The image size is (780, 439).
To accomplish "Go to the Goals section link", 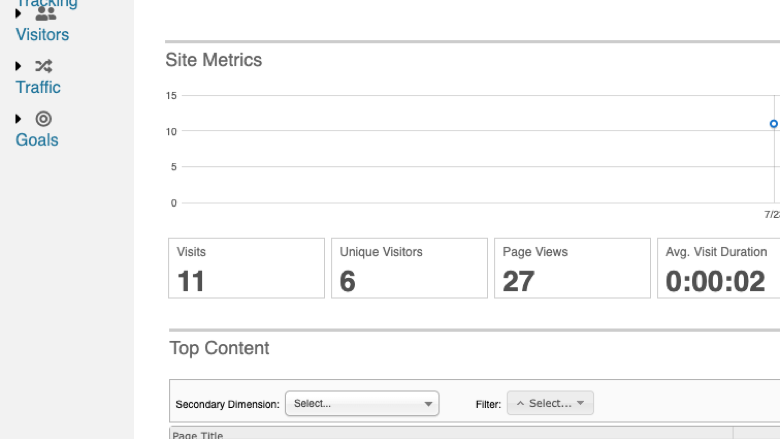I will 37,140.
